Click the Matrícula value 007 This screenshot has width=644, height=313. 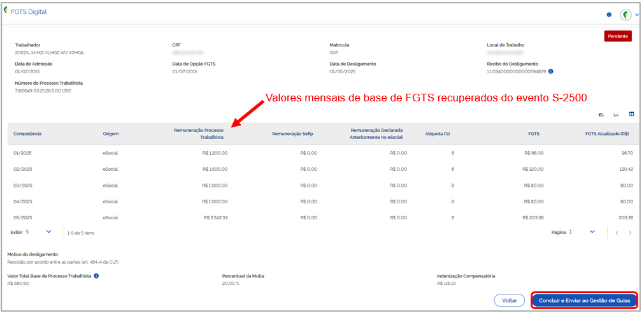pos(334,52)
